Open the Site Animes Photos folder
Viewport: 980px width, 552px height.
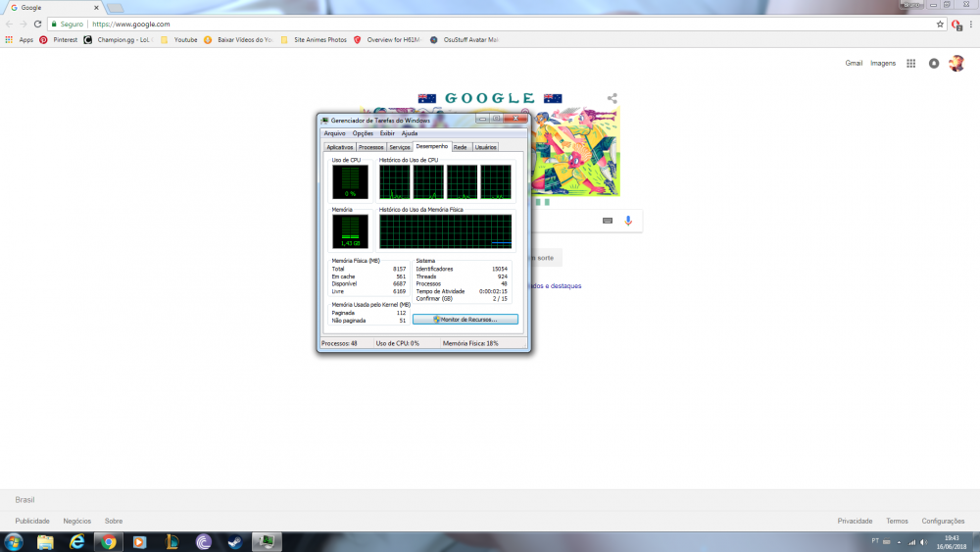314,39
